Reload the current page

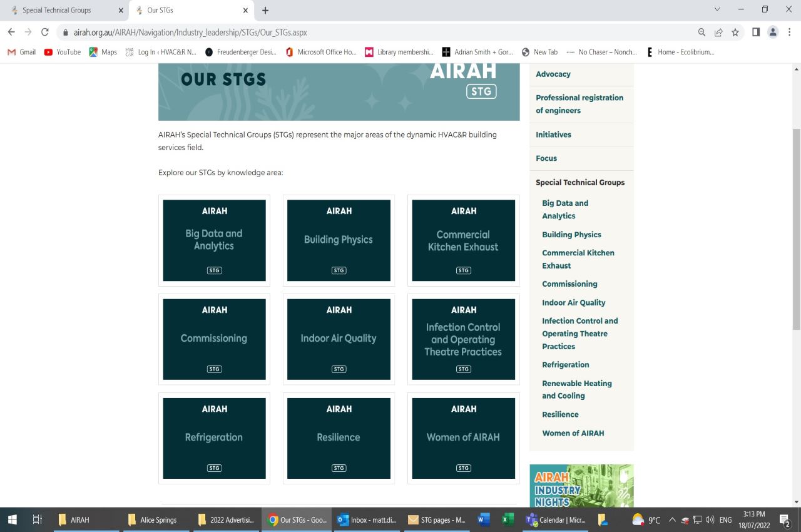(44, 32)
